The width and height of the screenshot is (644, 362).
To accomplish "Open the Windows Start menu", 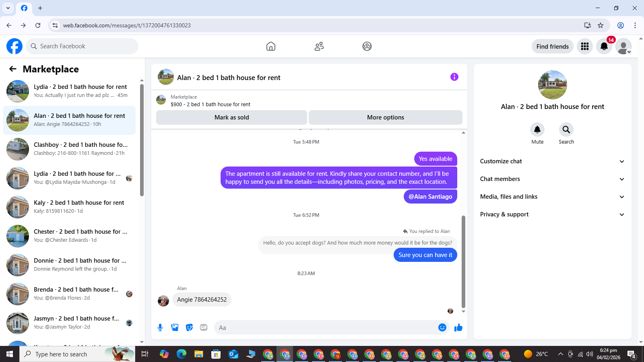I will 10,354.
